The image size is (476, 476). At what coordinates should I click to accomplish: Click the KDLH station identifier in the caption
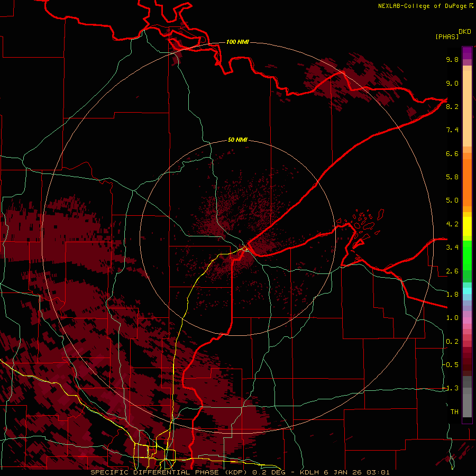click(x=310, y=472)
